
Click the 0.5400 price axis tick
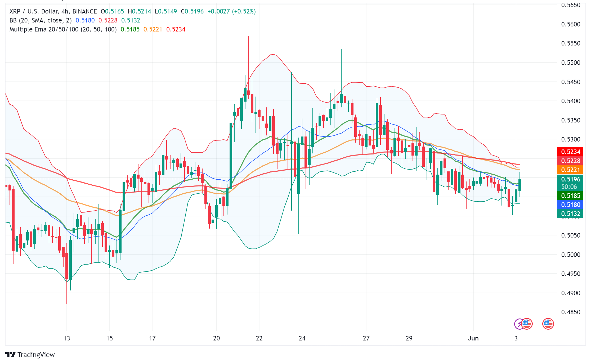(571, 101)
